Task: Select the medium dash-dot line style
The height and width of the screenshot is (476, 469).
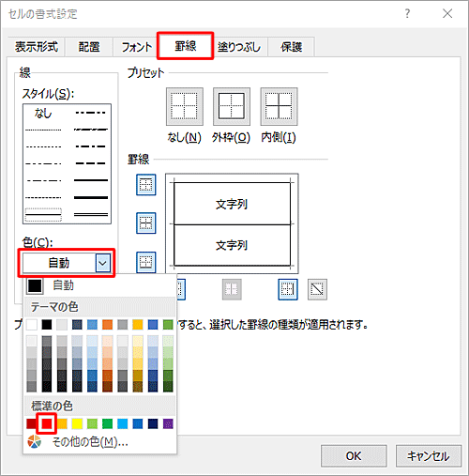Action: coord(91,146)
